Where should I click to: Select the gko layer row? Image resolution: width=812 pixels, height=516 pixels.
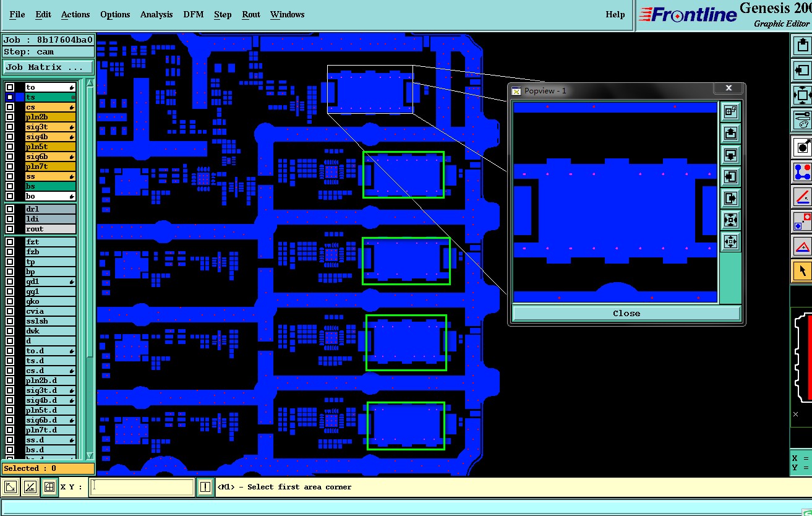(x=50, y=301)
